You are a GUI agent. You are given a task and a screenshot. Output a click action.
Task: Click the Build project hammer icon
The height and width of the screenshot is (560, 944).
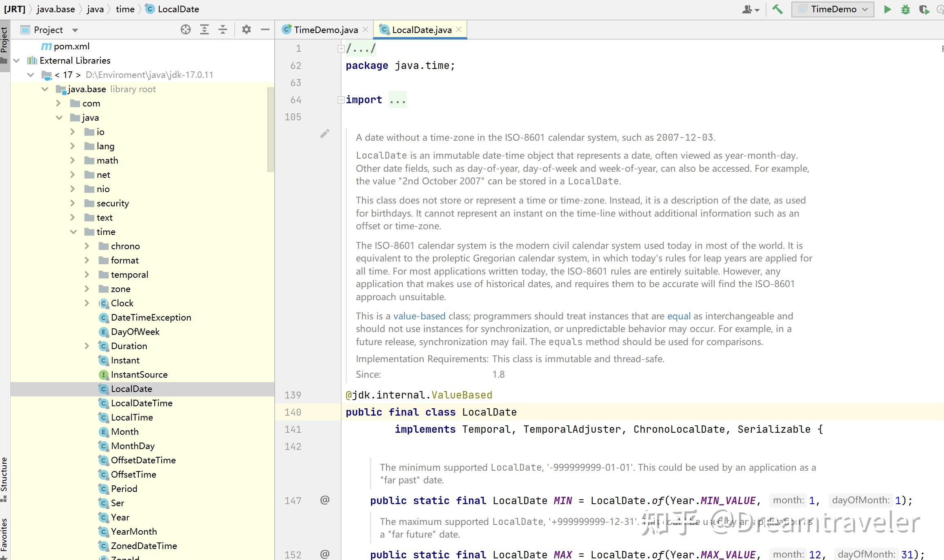tap(777, 9)
